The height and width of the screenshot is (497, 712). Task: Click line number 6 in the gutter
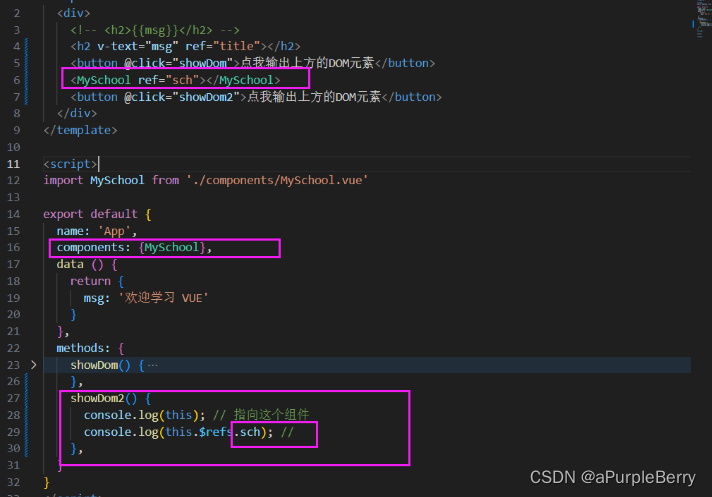(x=17, y=80)
